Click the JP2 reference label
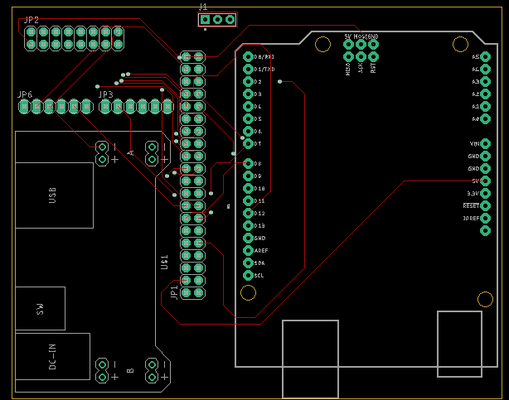This screenshot has width=509, height=400. 31,20
